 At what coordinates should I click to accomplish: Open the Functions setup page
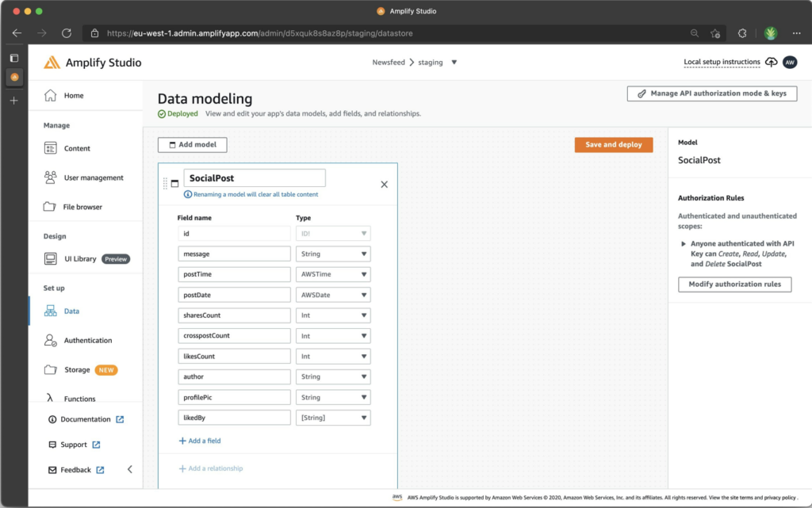[80, 399]
